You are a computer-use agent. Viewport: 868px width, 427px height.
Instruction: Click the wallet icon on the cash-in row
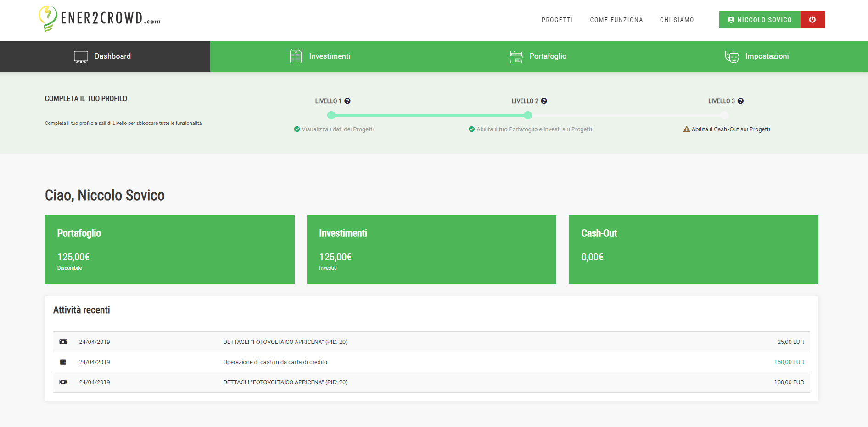(63, 362)
